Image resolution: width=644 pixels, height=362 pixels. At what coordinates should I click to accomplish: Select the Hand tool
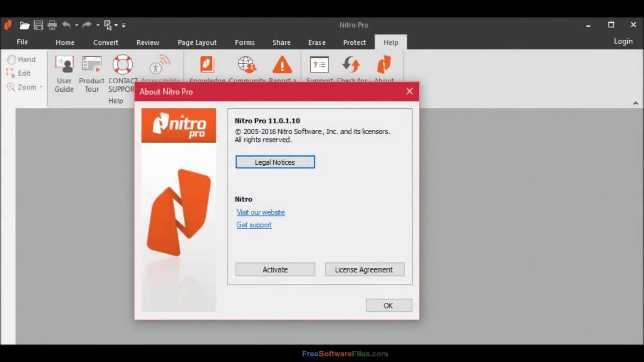21,59
